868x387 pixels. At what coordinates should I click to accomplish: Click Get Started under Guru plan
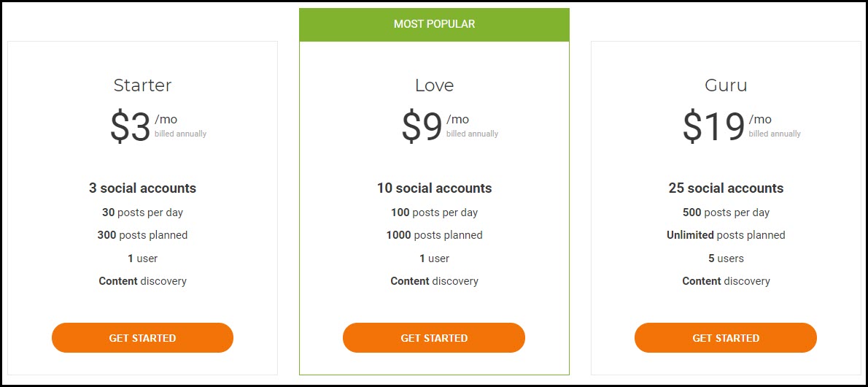(726, 337)
